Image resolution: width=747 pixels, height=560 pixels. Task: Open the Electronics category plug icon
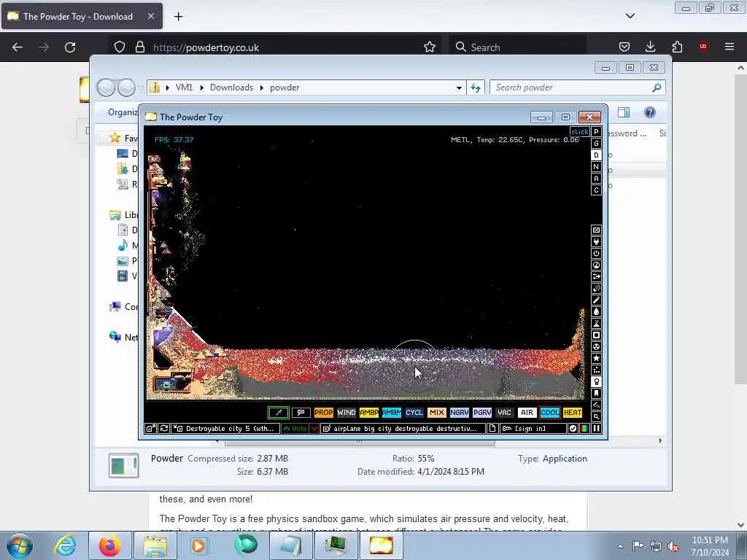tap(596, 242)
